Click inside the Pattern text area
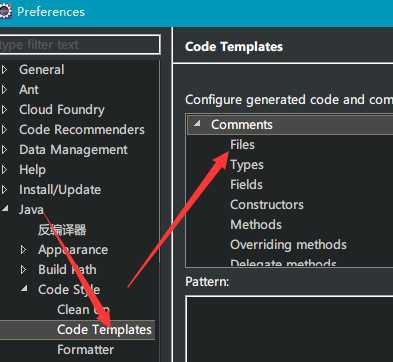 pos(289,329)
